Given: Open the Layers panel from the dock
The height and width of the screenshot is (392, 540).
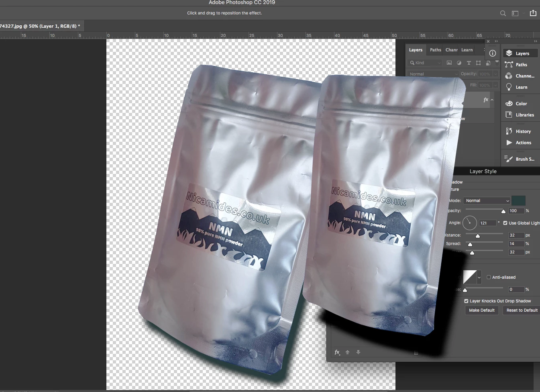Looking at the screenshot, I should tap(520, 53).
